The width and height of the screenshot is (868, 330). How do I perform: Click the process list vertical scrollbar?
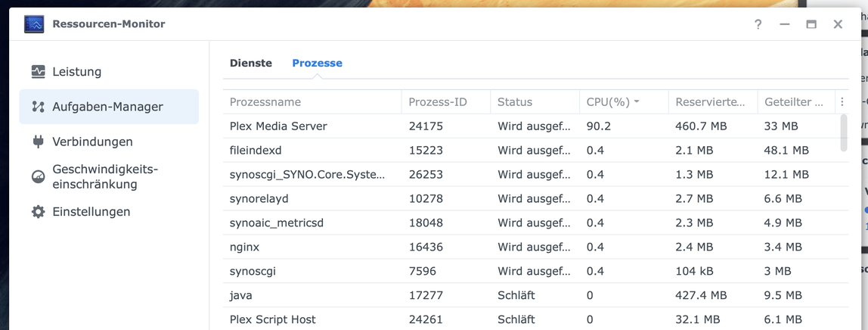coord(844,132)
